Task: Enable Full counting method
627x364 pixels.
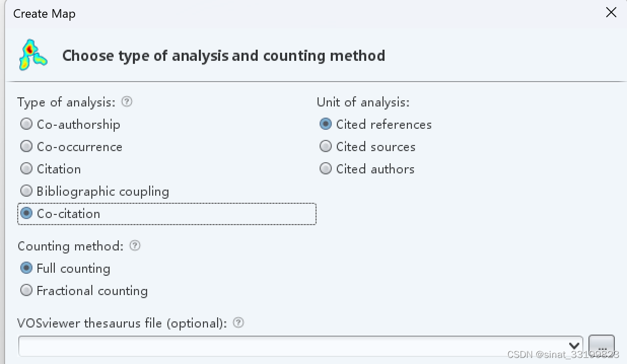Action: pyautogui.click(x=26, y=268)
